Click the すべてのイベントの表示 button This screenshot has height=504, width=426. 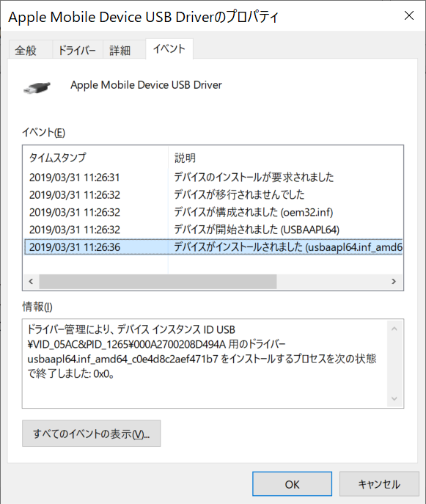91,434
